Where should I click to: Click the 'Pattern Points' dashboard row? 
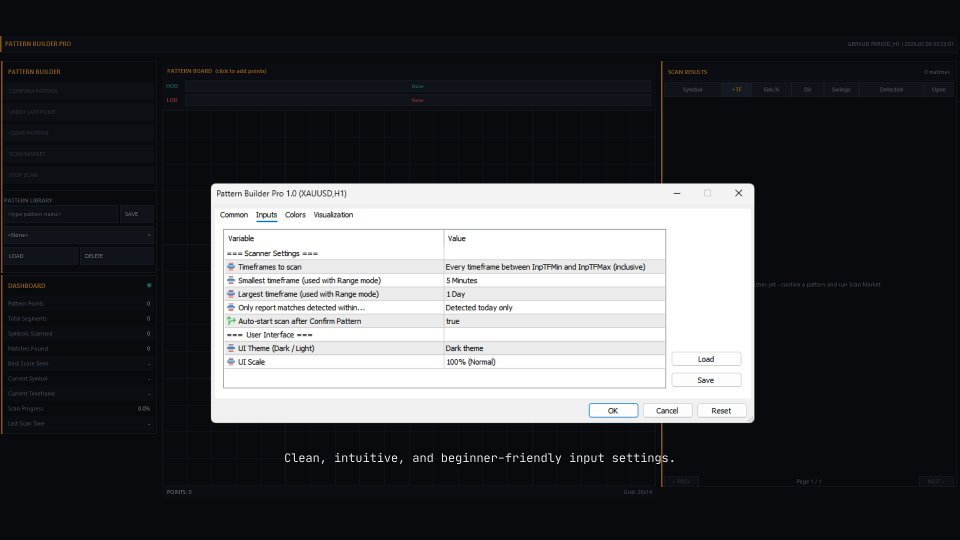[x=79, y=304]
